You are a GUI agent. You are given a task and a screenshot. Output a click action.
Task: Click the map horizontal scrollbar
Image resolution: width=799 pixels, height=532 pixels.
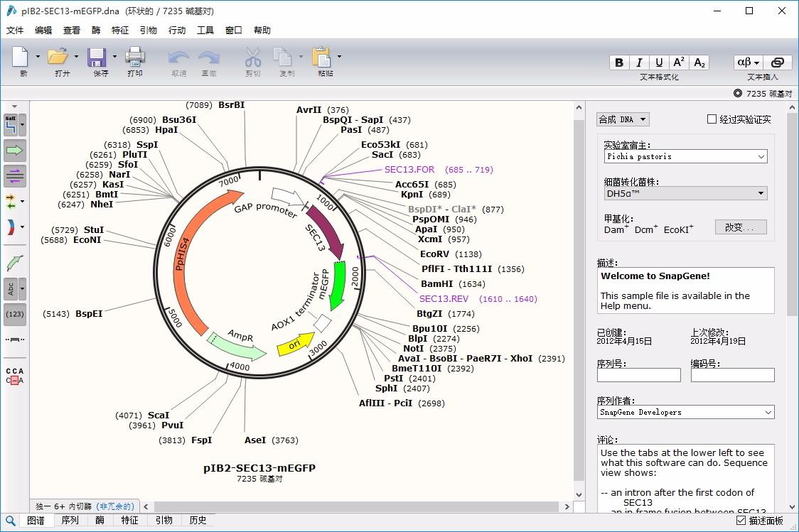[x=355, y=506]
